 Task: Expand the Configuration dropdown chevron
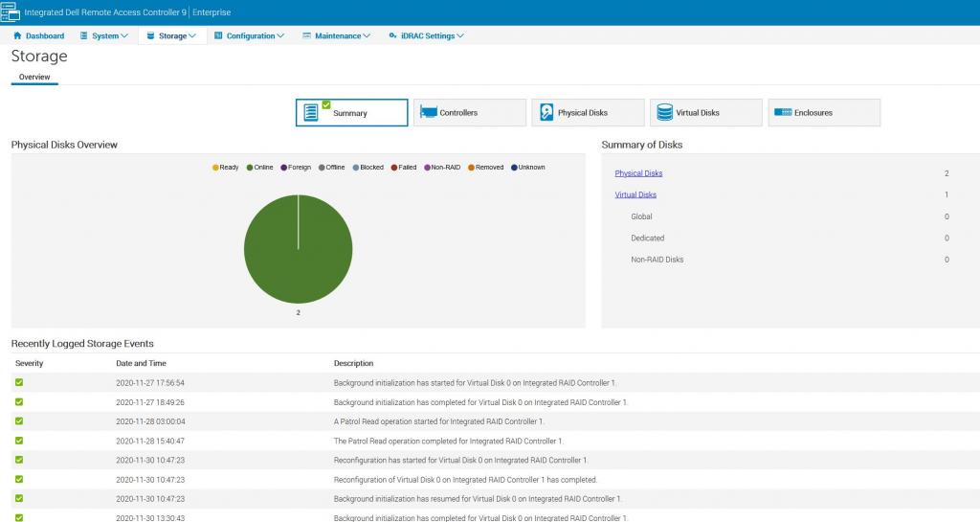pyautogui.click(x=280, y=35)
